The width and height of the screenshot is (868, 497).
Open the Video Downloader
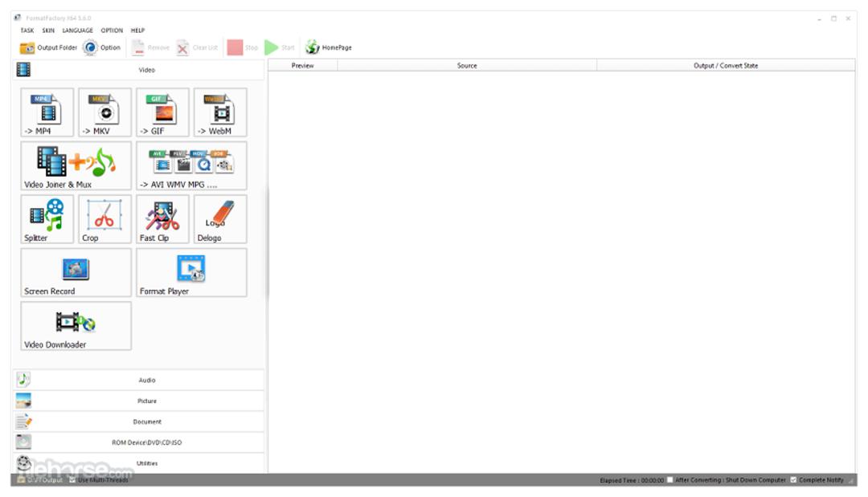[76, 326]
